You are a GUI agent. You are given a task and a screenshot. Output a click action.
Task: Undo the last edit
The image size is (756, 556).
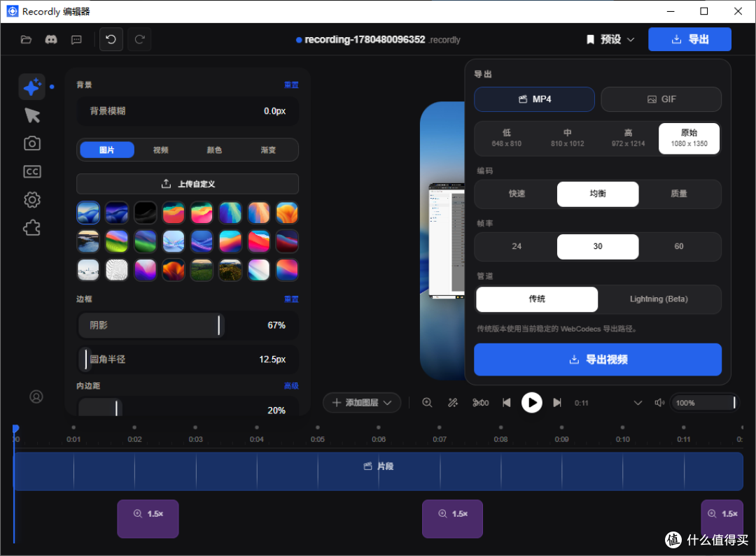pos(111,39)
